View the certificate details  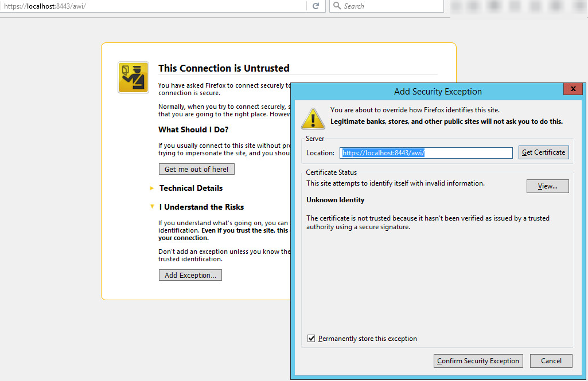(547, 186)
